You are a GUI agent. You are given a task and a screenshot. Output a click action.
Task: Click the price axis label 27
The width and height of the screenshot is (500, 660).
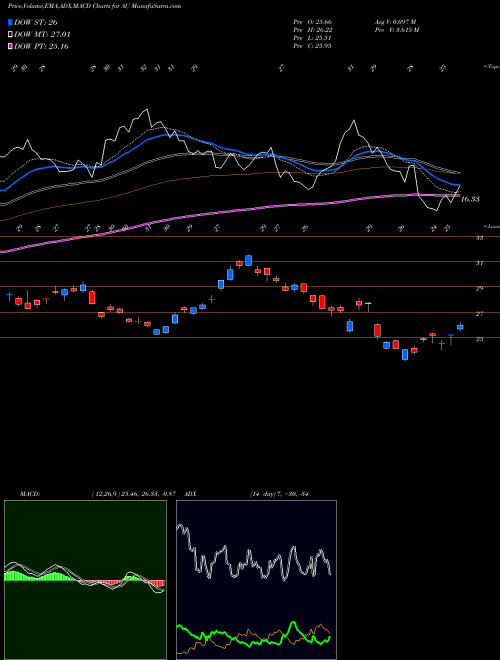coord(479,314)
